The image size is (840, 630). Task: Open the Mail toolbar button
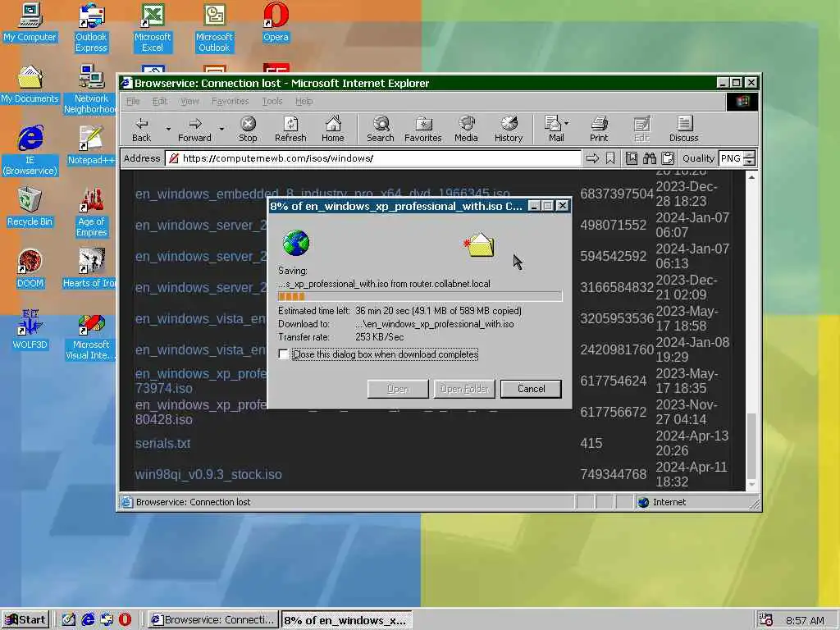[555, 129]
